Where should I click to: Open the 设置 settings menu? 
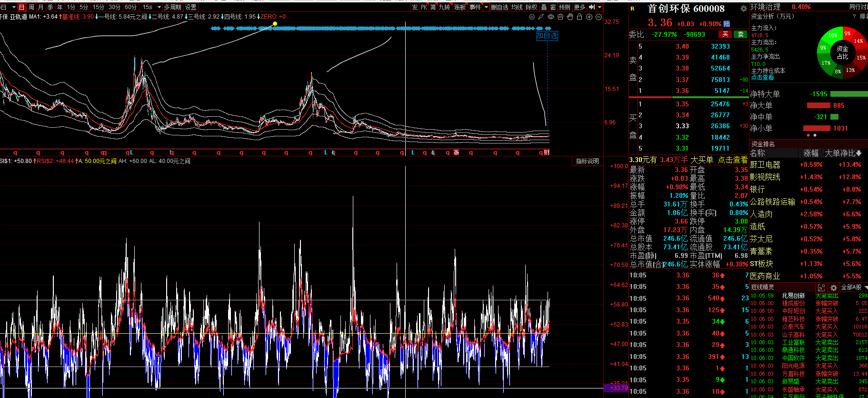pos(190,7)
